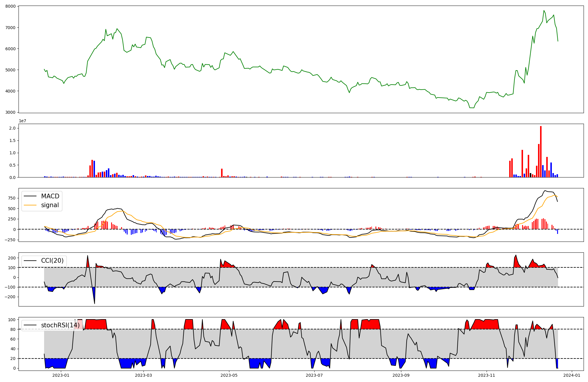
Task: Click the orange signal line swatch in legend
Action: [x=30, y=205]
